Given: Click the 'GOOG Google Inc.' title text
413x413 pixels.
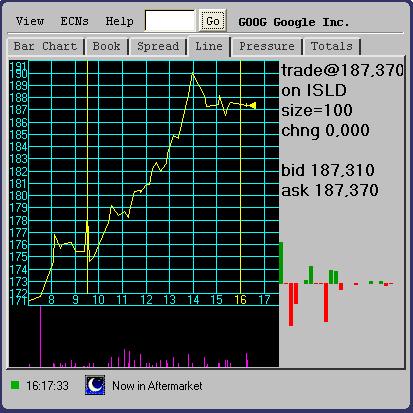Looking at the screenshot, I should tap(294, 22).
